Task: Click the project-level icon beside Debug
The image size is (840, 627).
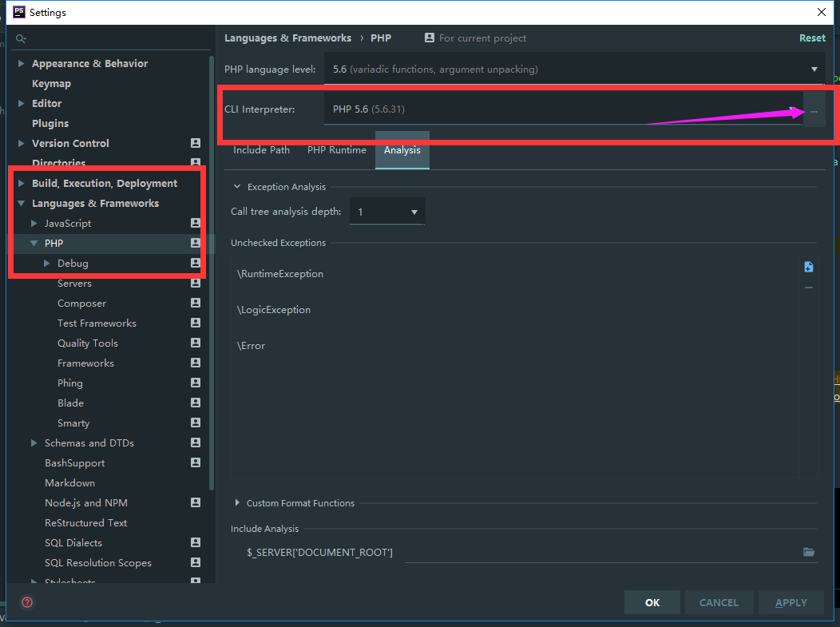Action: pos(196,263)
